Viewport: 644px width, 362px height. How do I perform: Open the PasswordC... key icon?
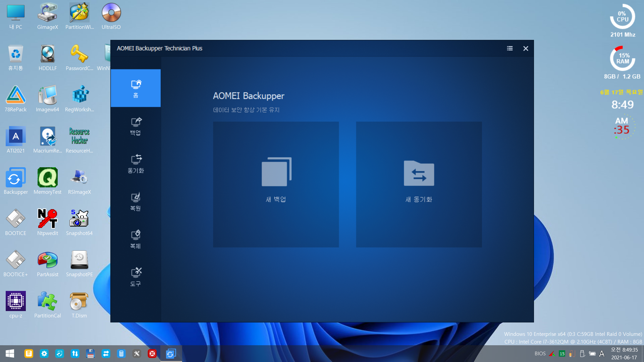pyautogui.click(x=79, y=58)
